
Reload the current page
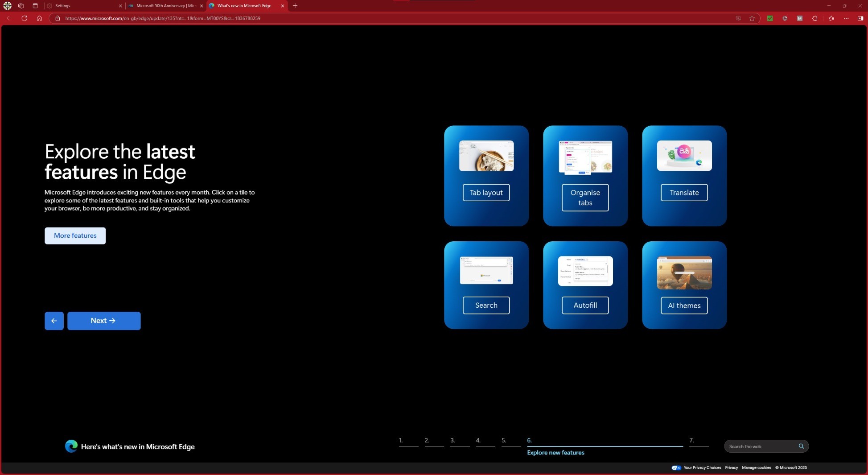tap(25, 18)
